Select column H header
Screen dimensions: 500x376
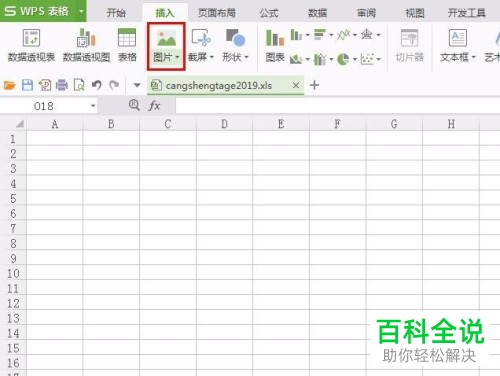point(451,124)
